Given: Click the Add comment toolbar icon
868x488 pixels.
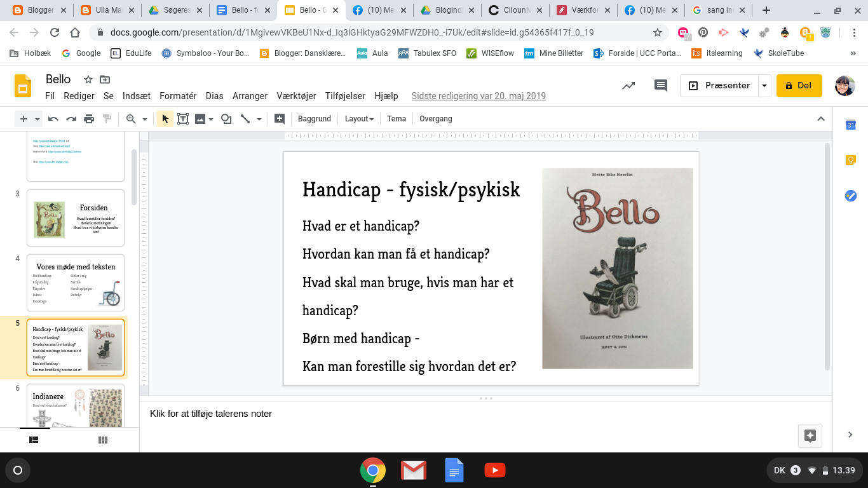Looking at the screenshot, I should pyautogui.click(x=279, y=119).
